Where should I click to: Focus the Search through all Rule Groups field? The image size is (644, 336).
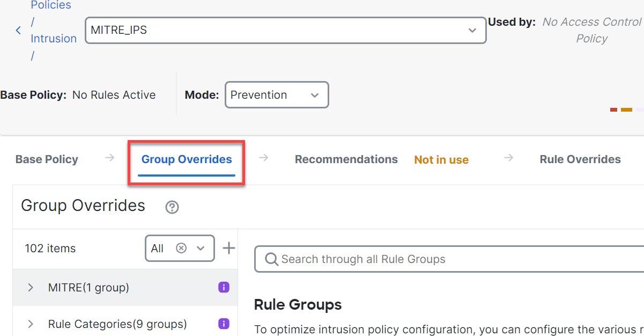[450, 259]
